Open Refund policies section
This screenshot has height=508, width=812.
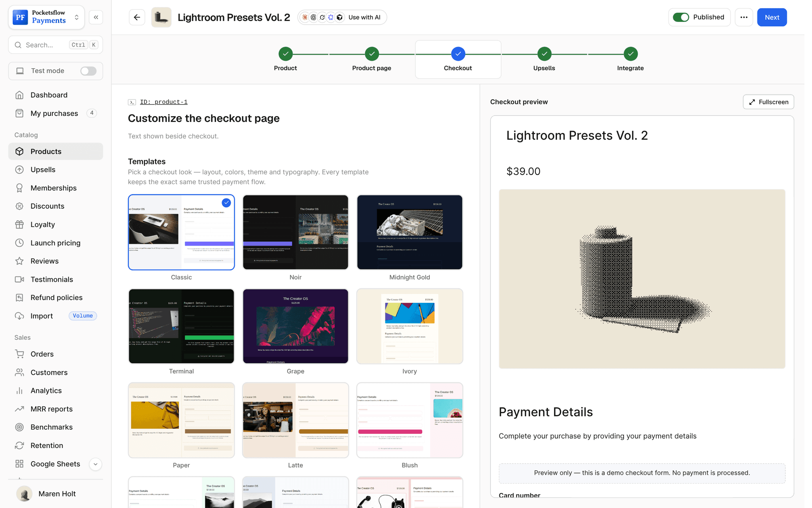click(56, 298)
